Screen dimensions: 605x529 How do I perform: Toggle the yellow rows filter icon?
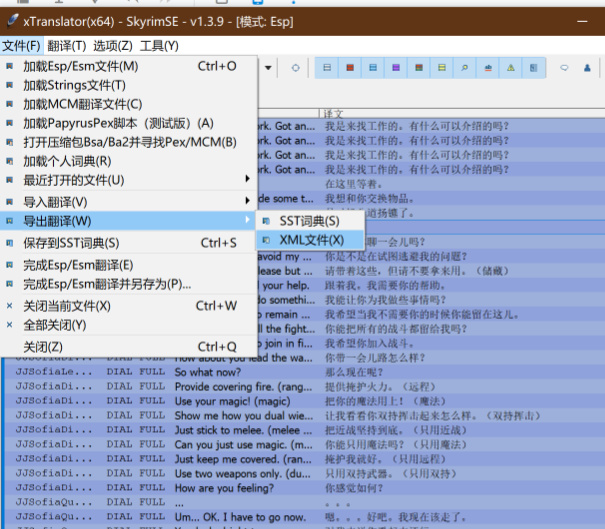tap(442, 68)
